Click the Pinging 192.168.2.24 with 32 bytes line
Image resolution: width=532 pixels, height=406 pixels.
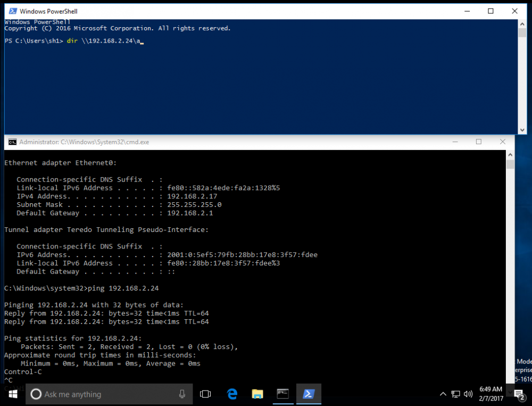94,305
